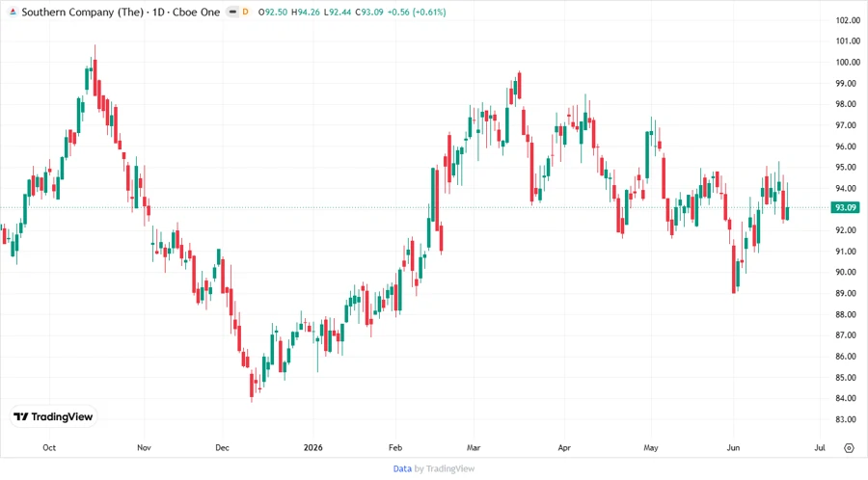The height and width of the screenshot is (480, 868).
Task: Click the 98.00 price scale label
Action: click(x=848, y=104)
